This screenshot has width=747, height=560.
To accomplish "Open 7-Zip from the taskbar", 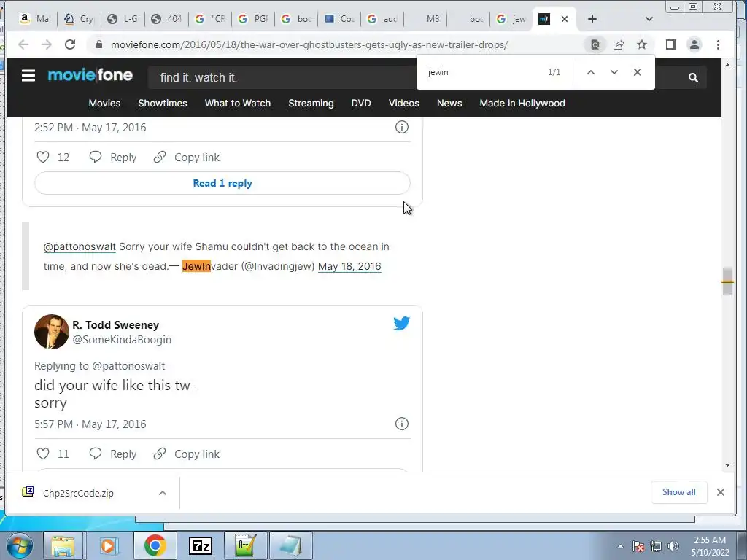I will point(200,545).
